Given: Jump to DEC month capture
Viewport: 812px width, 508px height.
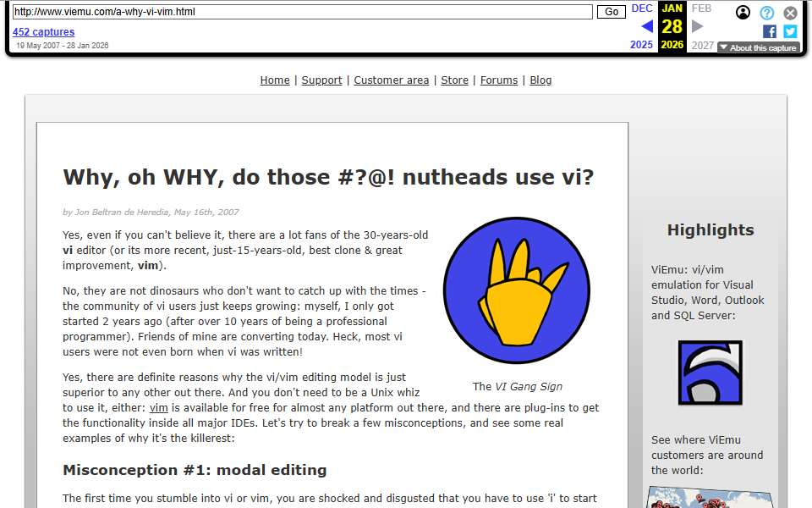Looking at the screenshot, I should [642, 8].
